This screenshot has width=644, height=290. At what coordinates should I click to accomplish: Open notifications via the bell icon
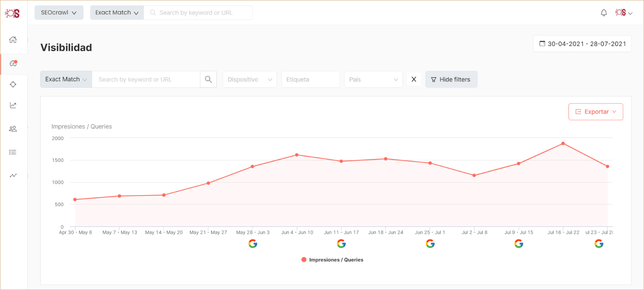(604, 13)
